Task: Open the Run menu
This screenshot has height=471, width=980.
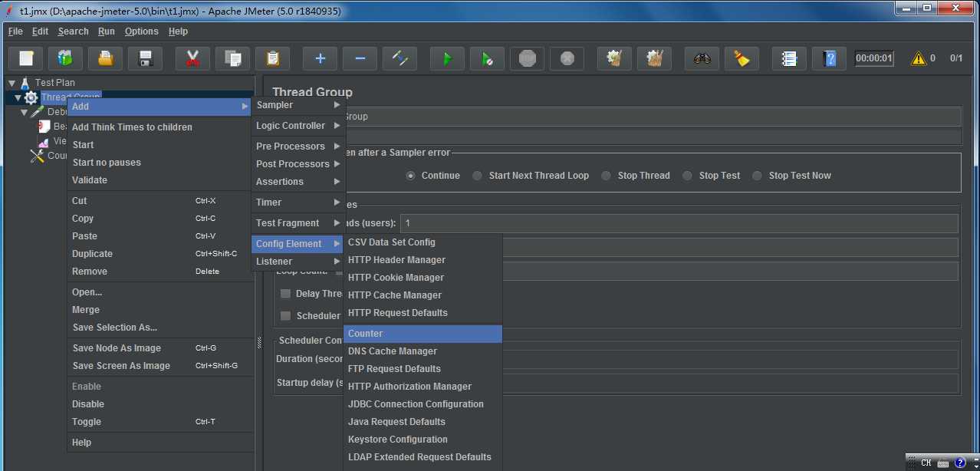Action: [x=107, y=31]
